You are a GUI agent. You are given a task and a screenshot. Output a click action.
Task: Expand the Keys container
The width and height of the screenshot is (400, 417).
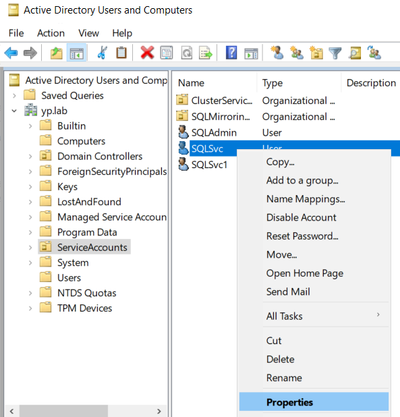click(x=30, y=187)
